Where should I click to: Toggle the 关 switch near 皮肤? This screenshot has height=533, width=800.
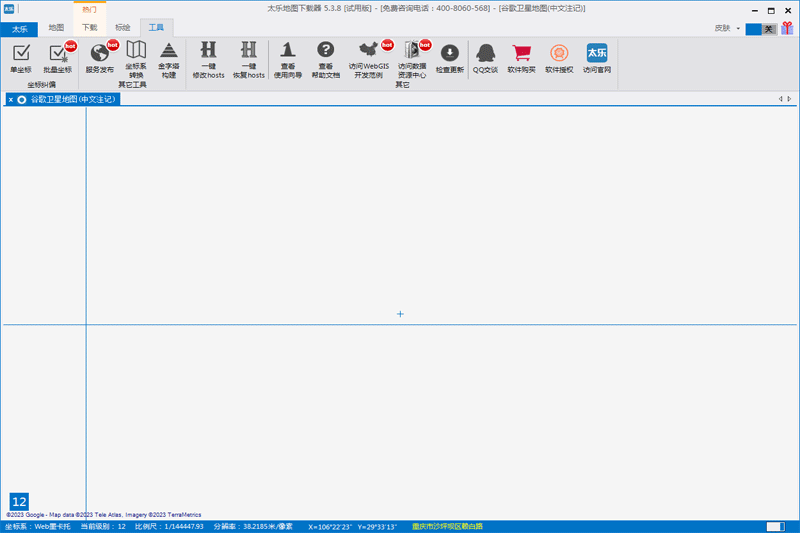click(761, 29)
